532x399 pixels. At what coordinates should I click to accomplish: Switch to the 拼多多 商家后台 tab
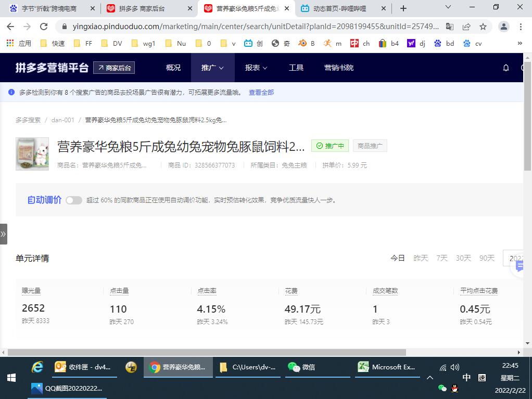(148, 8)
